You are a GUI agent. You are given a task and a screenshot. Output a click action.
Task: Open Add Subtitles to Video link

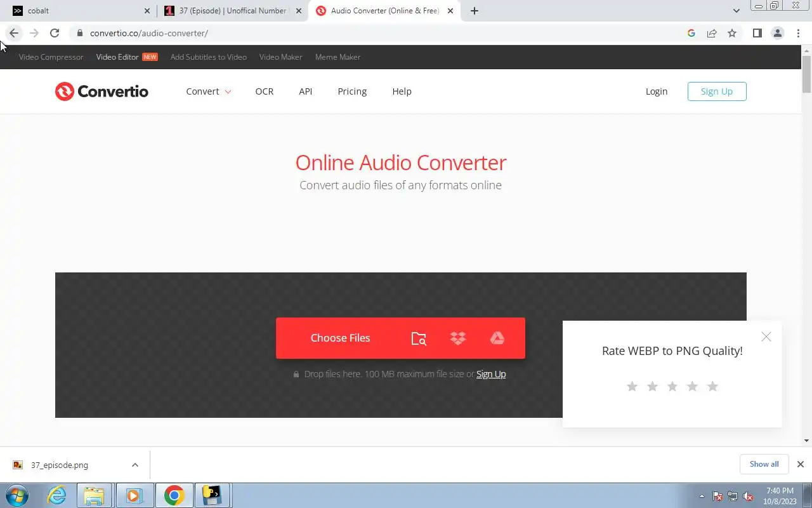click(209, 57)
